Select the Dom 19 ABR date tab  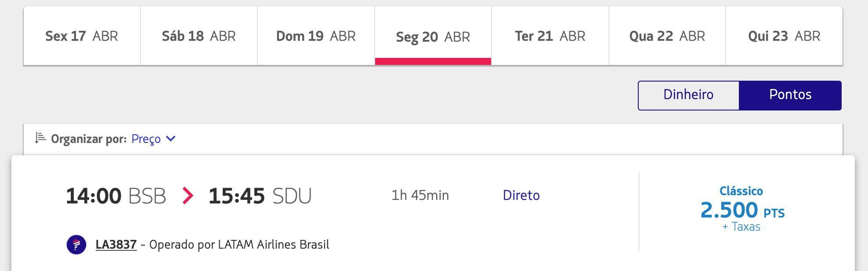[316, 36]
